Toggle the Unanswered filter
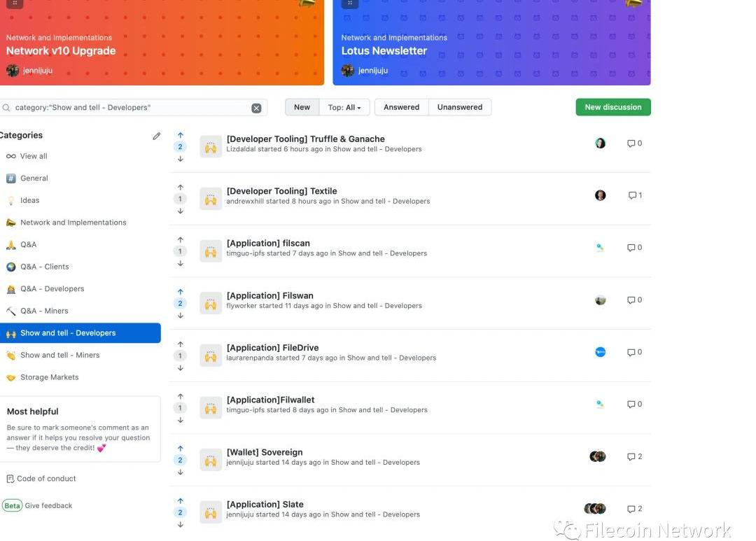 pos(459,107)
